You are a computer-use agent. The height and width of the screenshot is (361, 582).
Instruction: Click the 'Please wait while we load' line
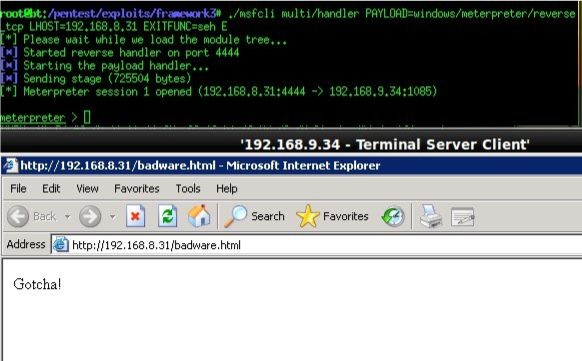pyautogui.click(x=143, y=39)
